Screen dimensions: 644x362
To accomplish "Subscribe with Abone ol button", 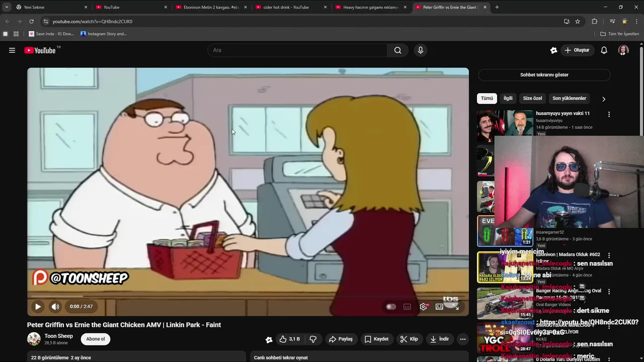I will [x=96, y=339].
